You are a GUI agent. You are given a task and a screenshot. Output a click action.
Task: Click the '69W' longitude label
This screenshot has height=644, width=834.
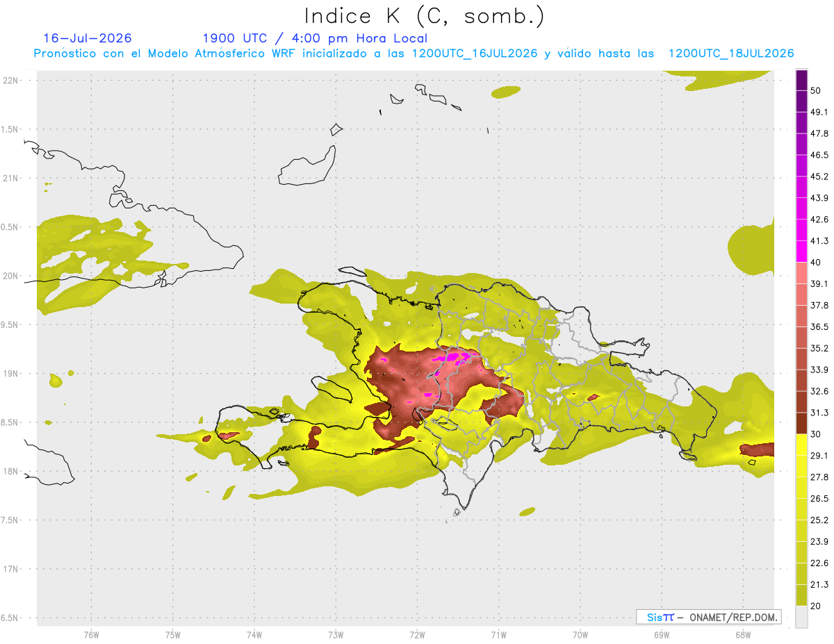(662, 635)
